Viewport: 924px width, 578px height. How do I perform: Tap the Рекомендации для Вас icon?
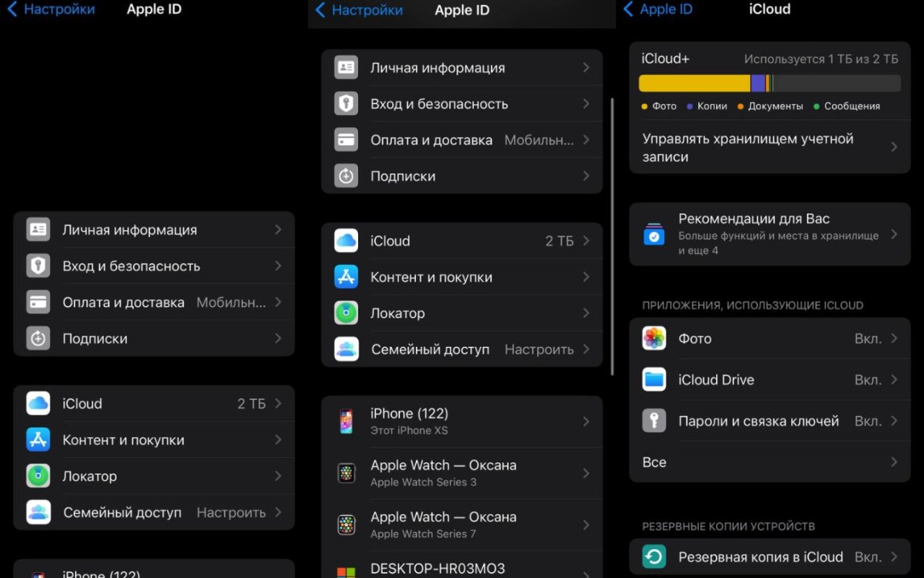654,234
